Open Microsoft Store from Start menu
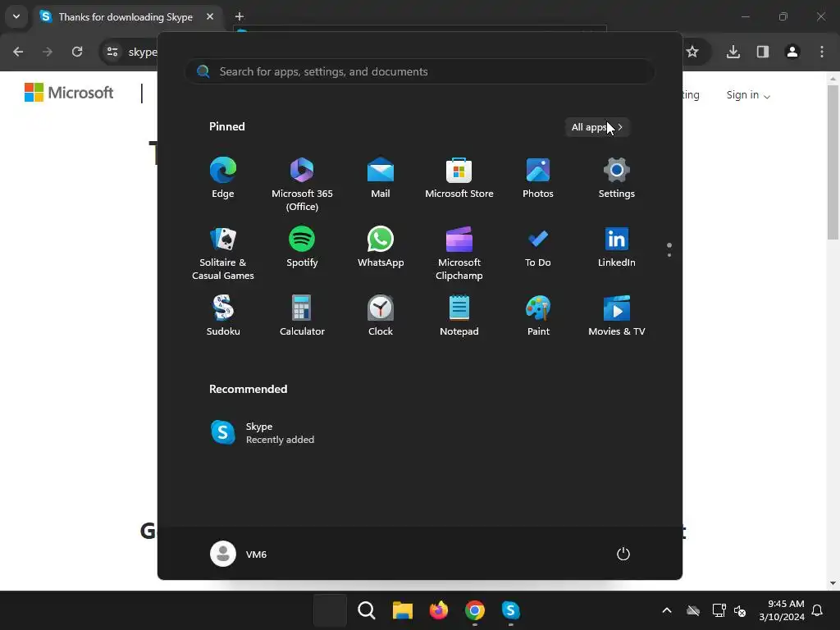Screen dimensions: 840x630 (459, 177)
